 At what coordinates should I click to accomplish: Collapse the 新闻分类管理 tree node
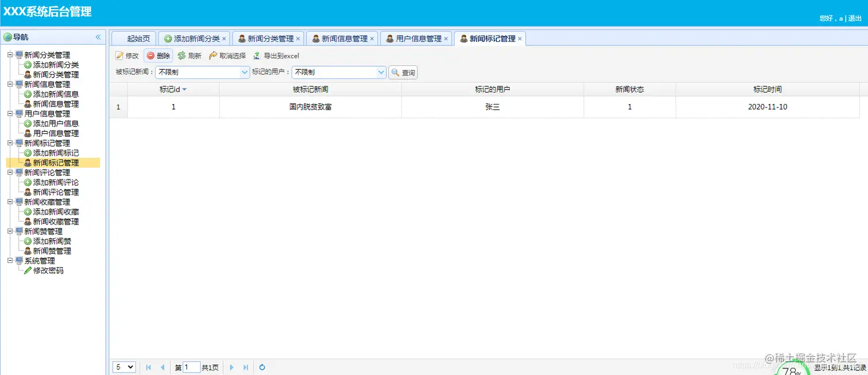[x=10, y=55]
